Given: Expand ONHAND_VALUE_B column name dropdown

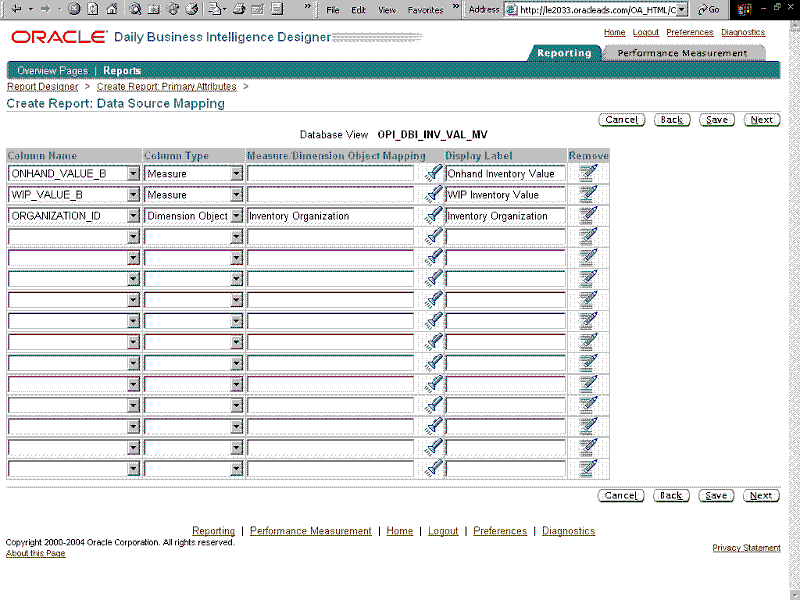Looking at the screenshot, I should coord(133,173).
